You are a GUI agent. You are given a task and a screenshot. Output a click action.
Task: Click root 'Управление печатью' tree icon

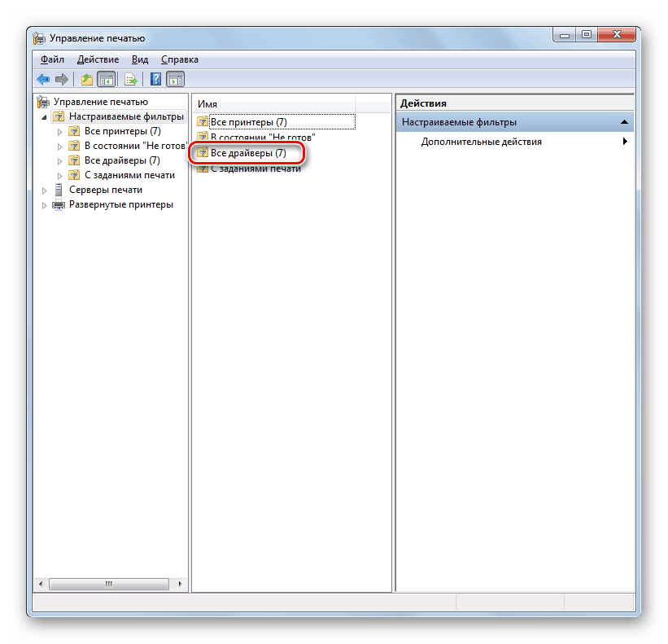tap(43, 102)
